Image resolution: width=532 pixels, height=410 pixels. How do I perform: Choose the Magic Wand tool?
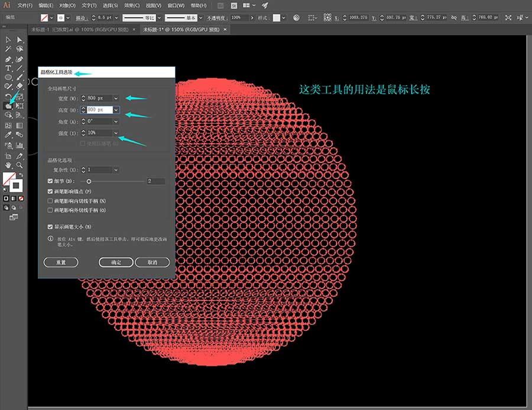(8, 49)
